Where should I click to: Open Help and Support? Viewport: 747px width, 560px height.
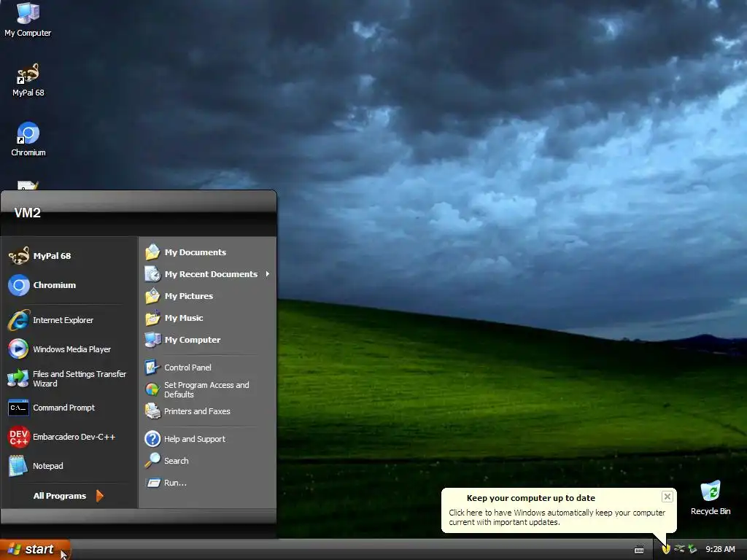(207, 438)
